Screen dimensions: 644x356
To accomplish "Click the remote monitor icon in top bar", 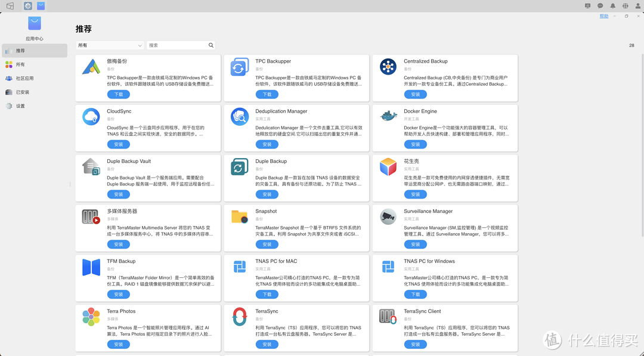I will tap(588, 5).
